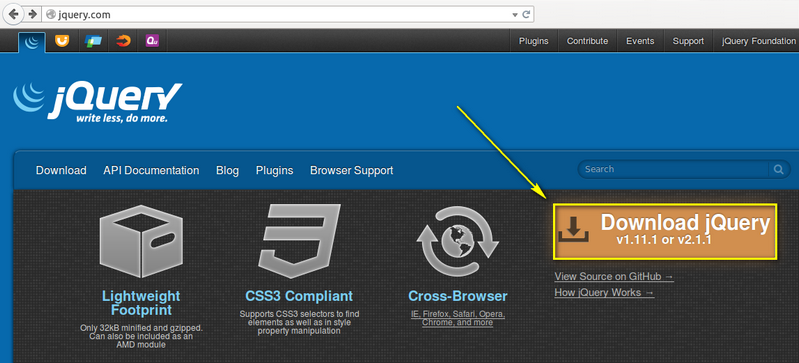Open Plugins in top navigation bar
This screenshot has width=799, height=363.
[534, 41]
